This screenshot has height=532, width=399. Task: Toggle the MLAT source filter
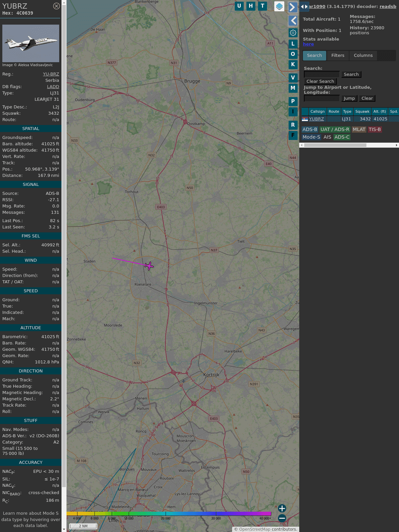[359, 129]
